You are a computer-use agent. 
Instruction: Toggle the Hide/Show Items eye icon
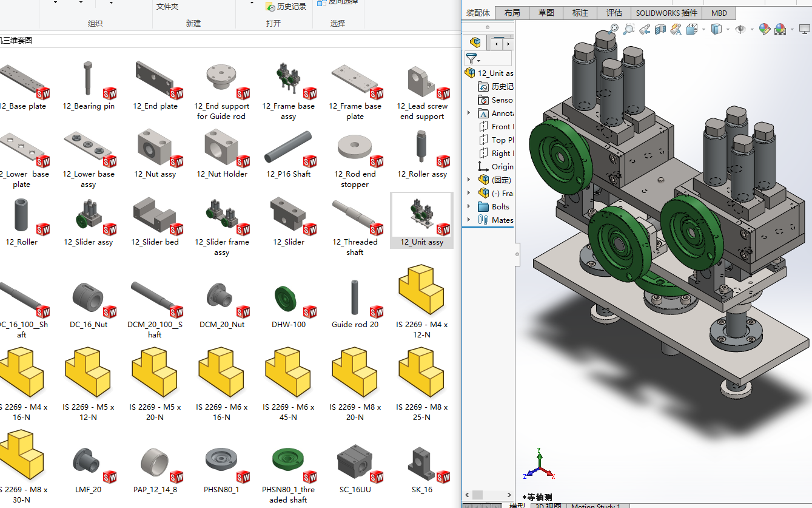pyautogui.click(x=740, y=29)
